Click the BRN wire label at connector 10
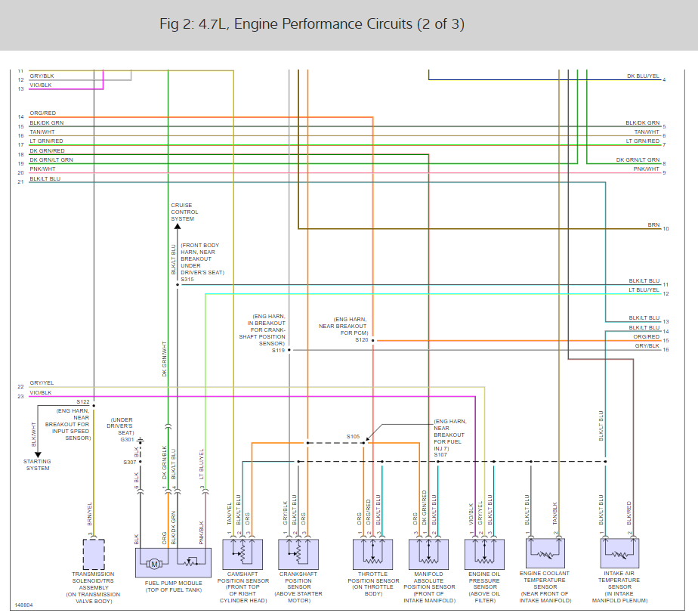 tap(653, 225)
